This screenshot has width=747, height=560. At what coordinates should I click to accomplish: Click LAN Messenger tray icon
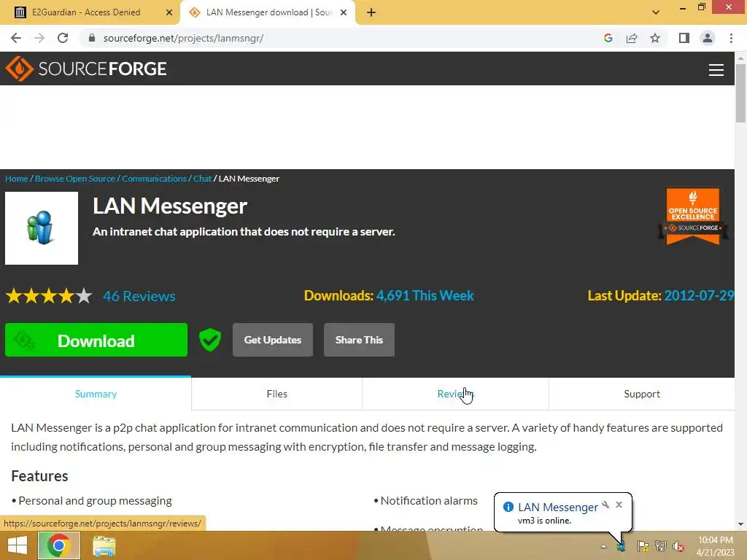coord(622,546)
